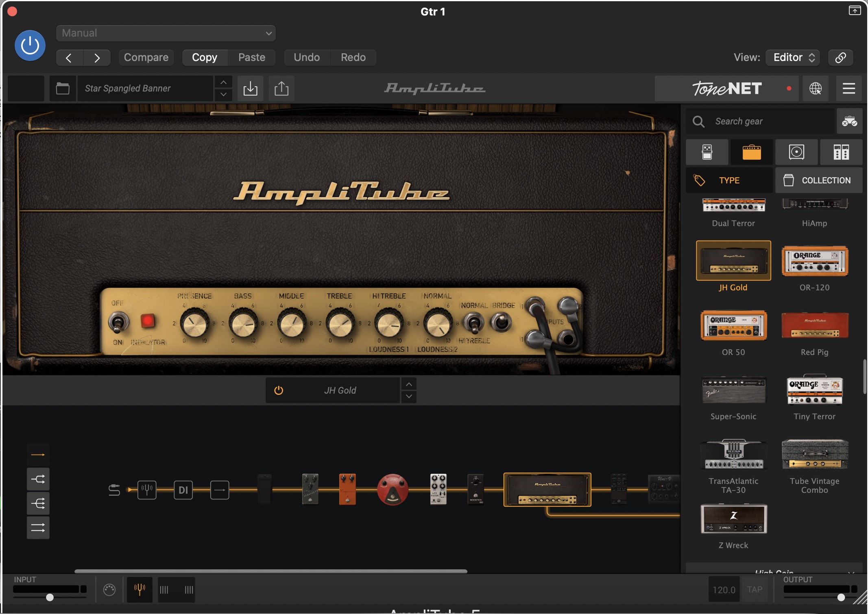Step preset down next to Star Spangled Banner
This screenshot has width=868, height=614.
(223, 94)
